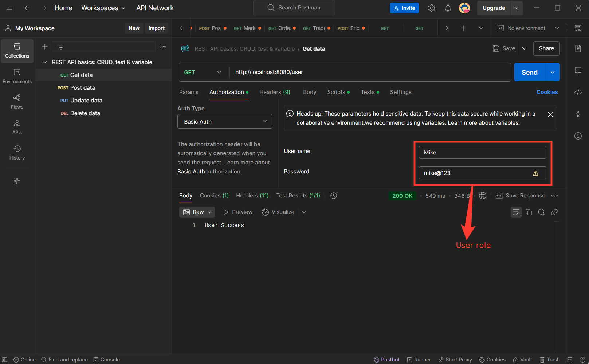The height and width of the screenshot is (364, 589).
Task: Click Save Response
Action: (521, 196)
